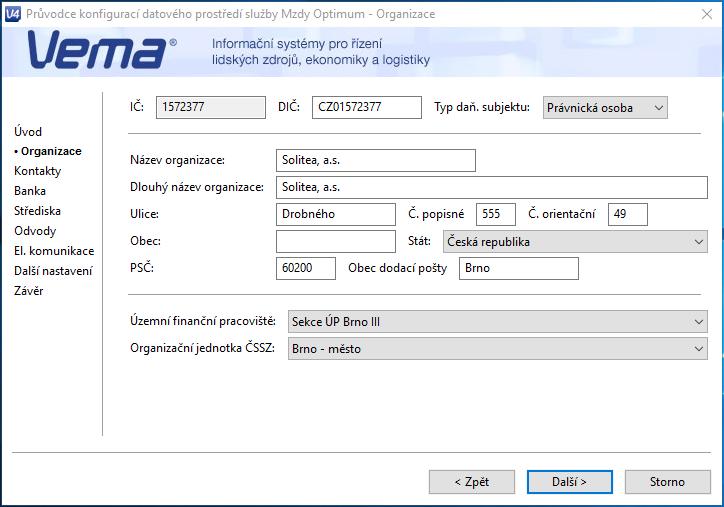
Task: Click the Organizační jednotka ČSSZ label
Action: (x=202, y=348)
